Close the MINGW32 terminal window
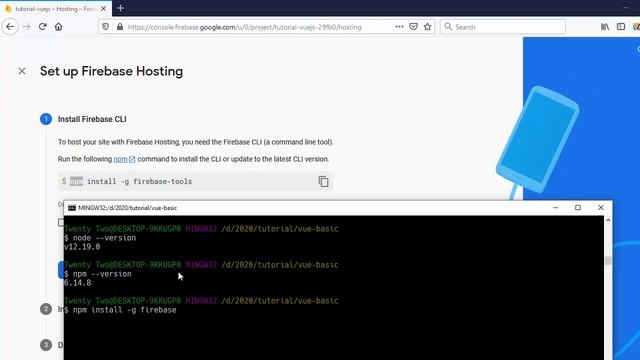The height and width of the screenshot is (360, 640). [601, 208]
